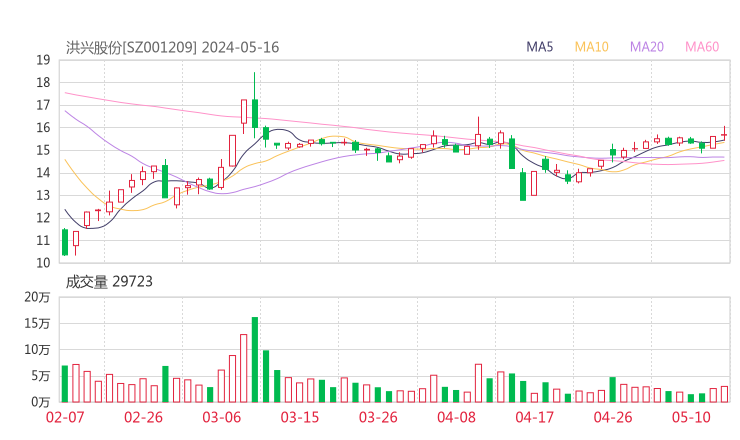Click the 03-15 date axis label
The width and height of the screenshot is (740, 440).
click(x=300, y=417)
